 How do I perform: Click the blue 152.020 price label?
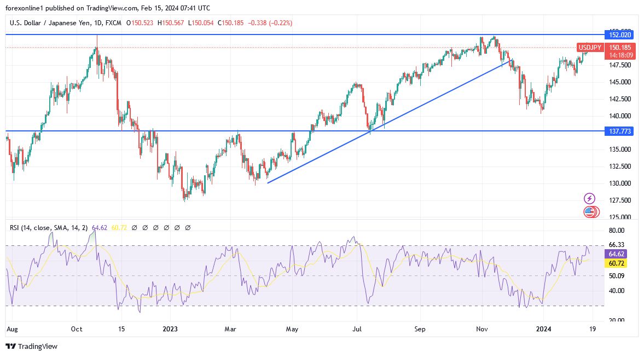tap(619, 35)
